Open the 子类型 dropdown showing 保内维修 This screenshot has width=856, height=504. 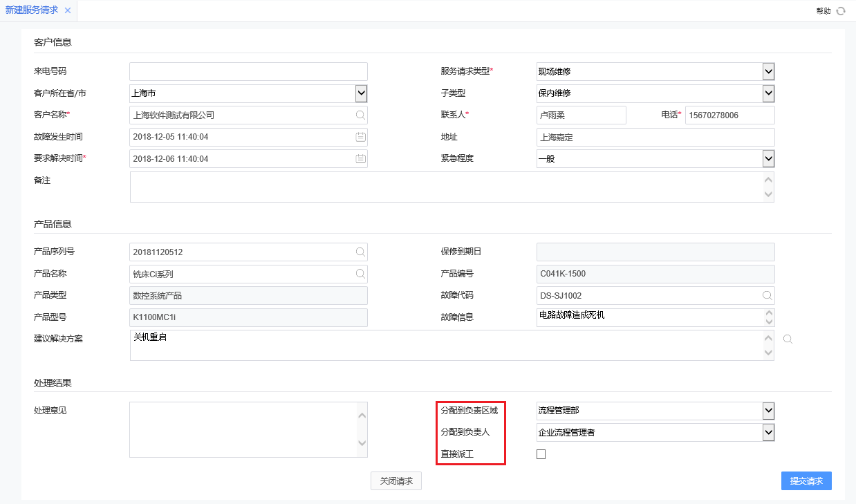pyautogui.click(x=767, y=93)
